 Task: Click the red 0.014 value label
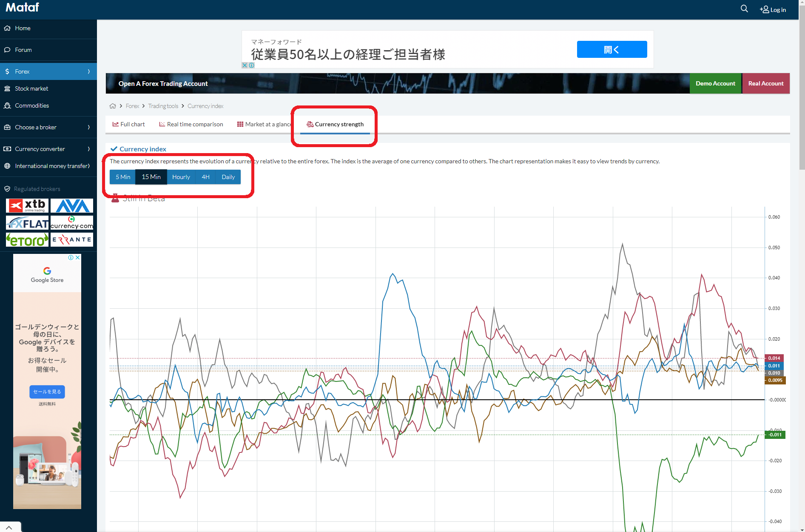tap(774, 358)
